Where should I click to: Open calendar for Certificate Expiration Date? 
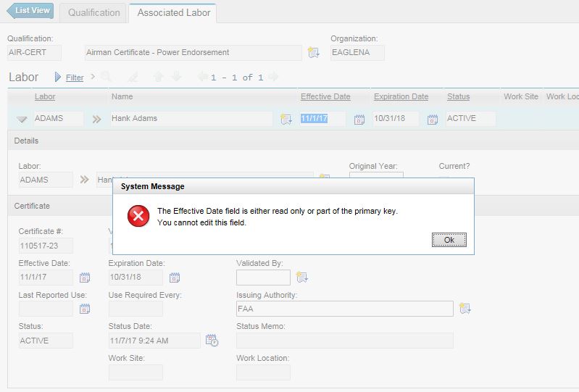pos(175,278)
